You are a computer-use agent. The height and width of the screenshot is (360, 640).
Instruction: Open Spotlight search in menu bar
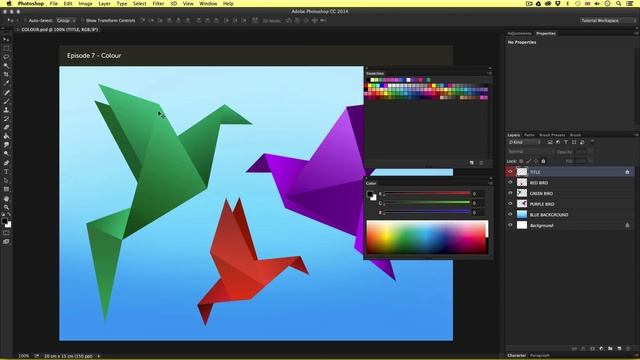619,4
